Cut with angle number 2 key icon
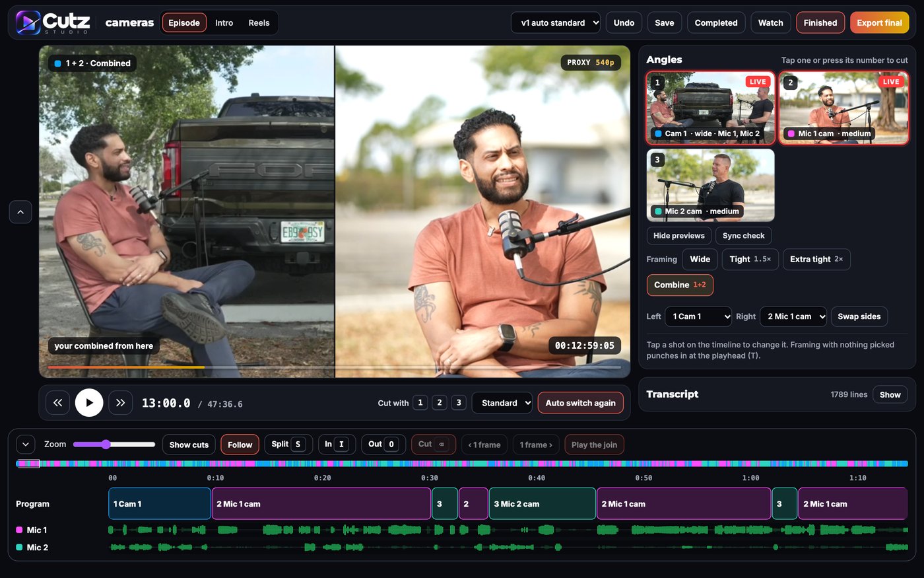924x578 pixels. [440, 402]
